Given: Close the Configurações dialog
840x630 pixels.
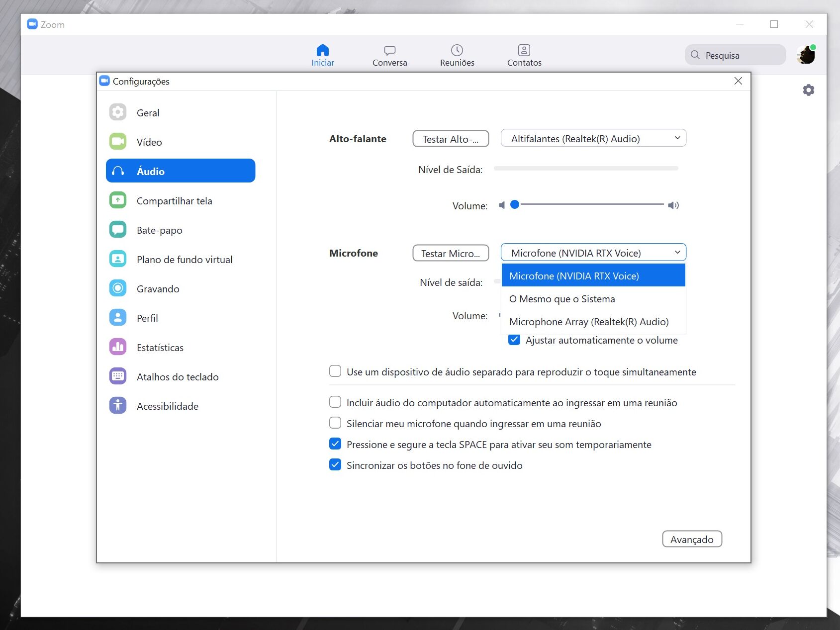Looking at the screenshot, I should [x=738, y=81].
